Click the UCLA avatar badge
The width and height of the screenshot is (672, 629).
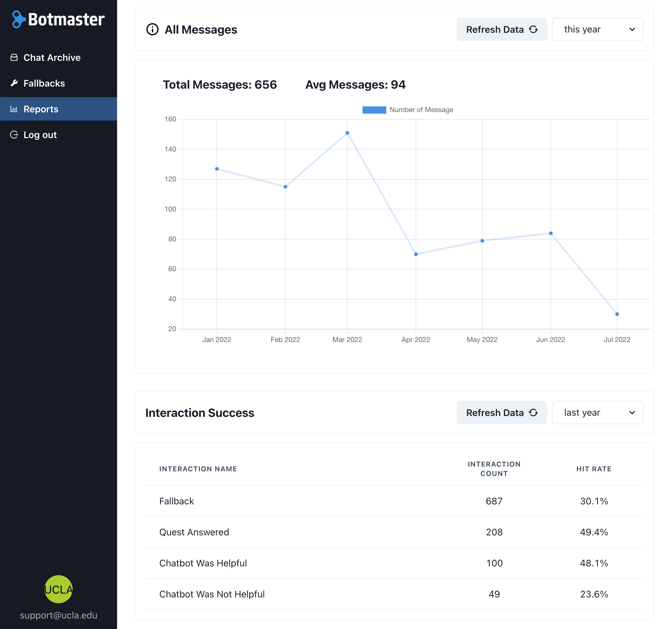click(x=59, y=590)
